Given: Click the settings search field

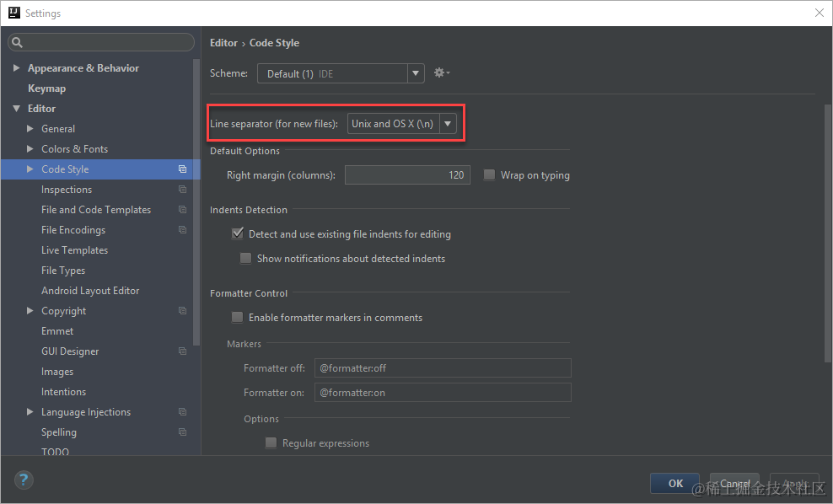Looking at the screenshot, I should (101, 42).
